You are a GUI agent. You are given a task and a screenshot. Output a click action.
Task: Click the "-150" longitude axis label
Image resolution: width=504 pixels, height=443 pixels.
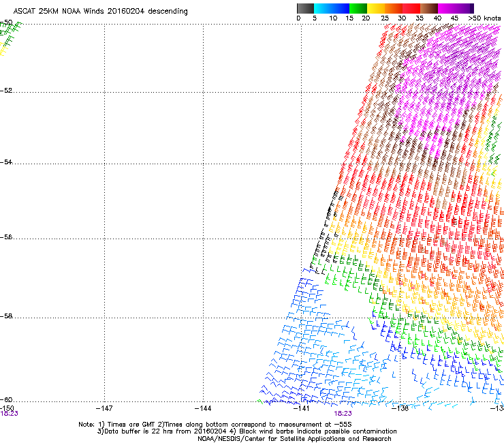point(7,408)
